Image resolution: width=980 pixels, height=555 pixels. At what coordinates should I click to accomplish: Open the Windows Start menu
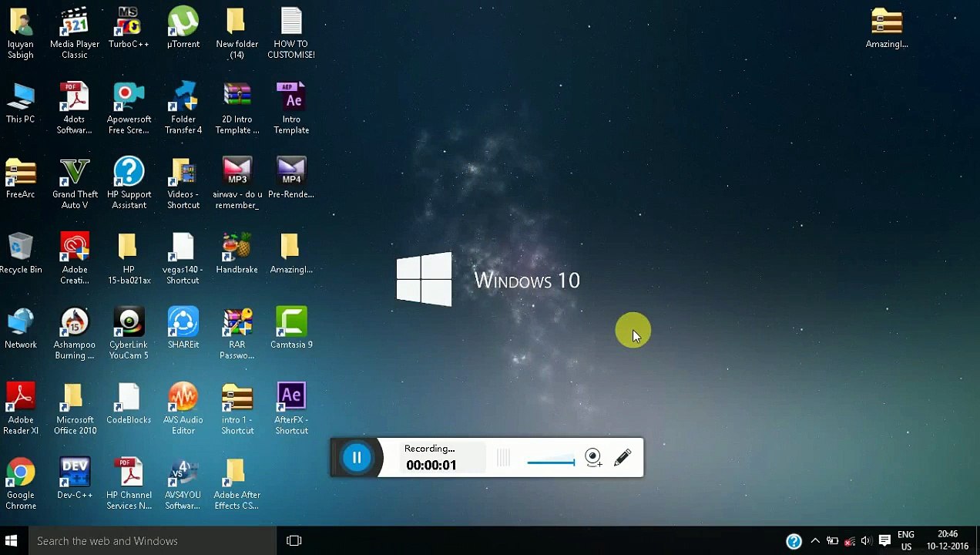(x=12, y=541)
